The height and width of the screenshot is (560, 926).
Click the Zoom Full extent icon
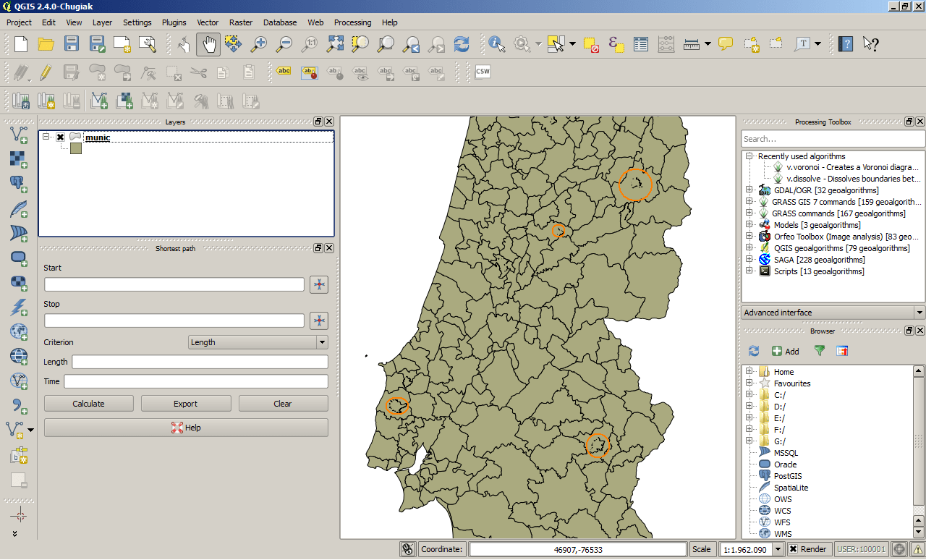(334, 44)
